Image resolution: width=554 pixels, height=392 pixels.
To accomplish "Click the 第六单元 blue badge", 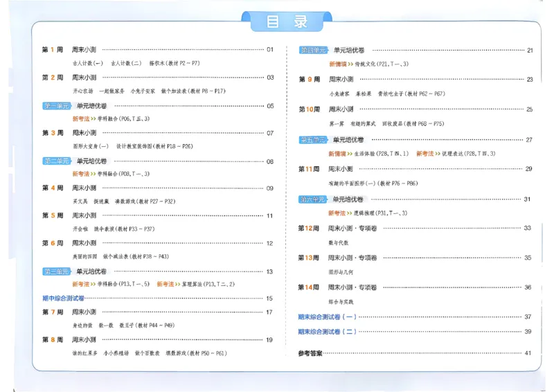I will pyautogui.click(x=312, y=199).
